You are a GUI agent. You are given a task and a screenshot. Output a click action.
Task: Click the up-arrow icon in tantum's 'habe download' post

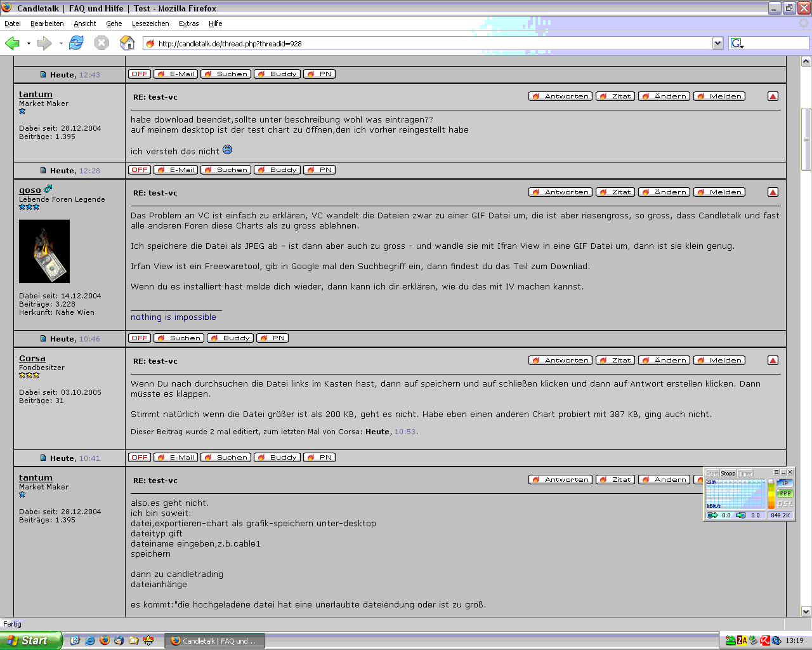click(x=773, y=96)
